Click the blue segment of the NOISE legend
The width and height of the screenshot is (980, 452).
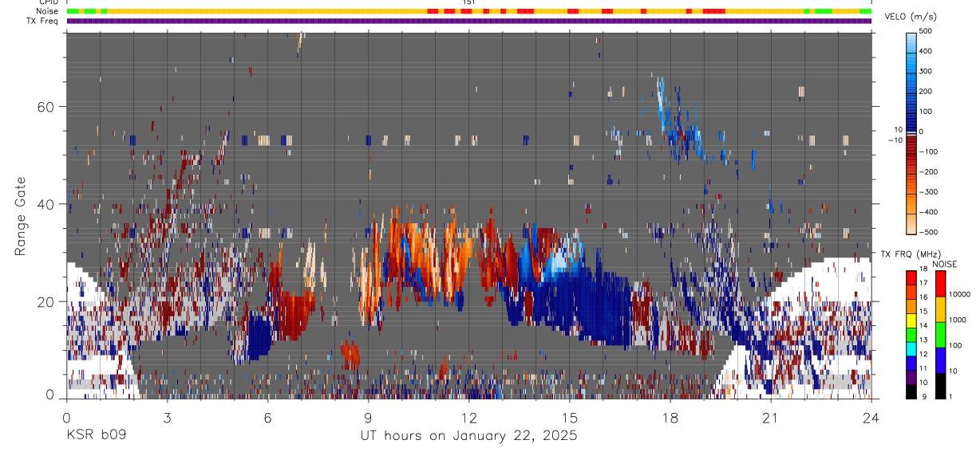click(x=941, y=360)
